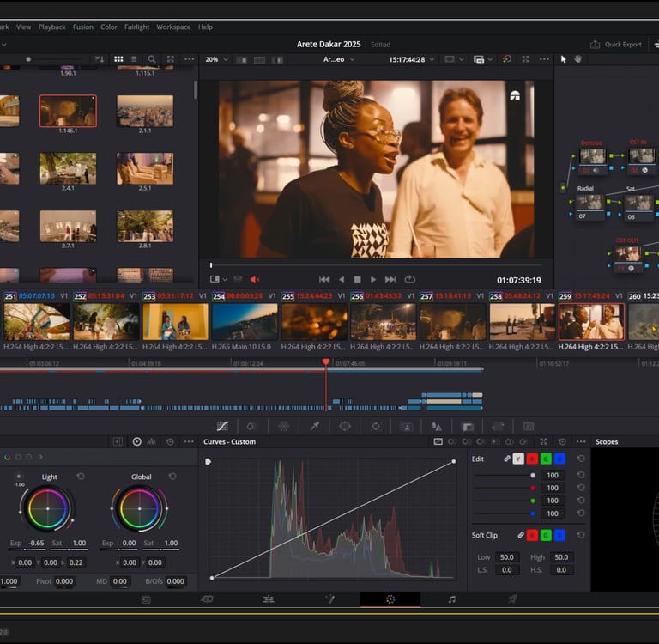
Task: Toggle loop playback in the viewer
Action: tap(410, 279)
